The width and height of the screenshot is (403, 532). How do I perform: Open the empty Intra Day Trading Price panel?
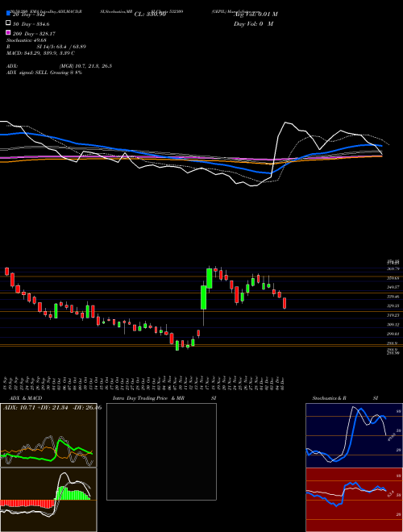pos(161,451)
